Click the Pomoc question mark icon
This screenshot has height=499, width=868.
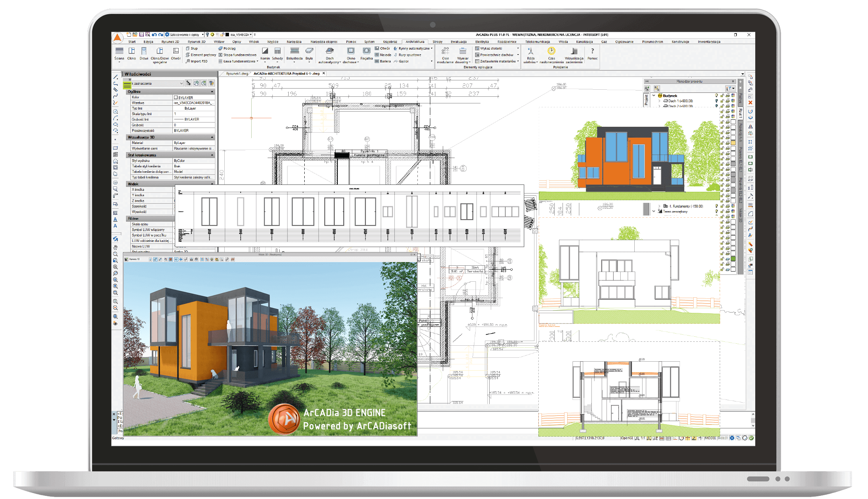pos(593,53)
